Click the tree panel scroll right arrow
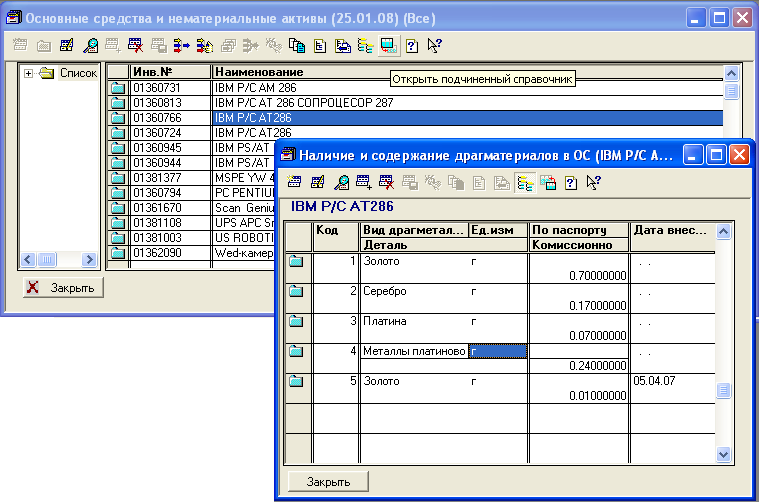Viewport: 759px width, 502px height. (x=89, y=259)
